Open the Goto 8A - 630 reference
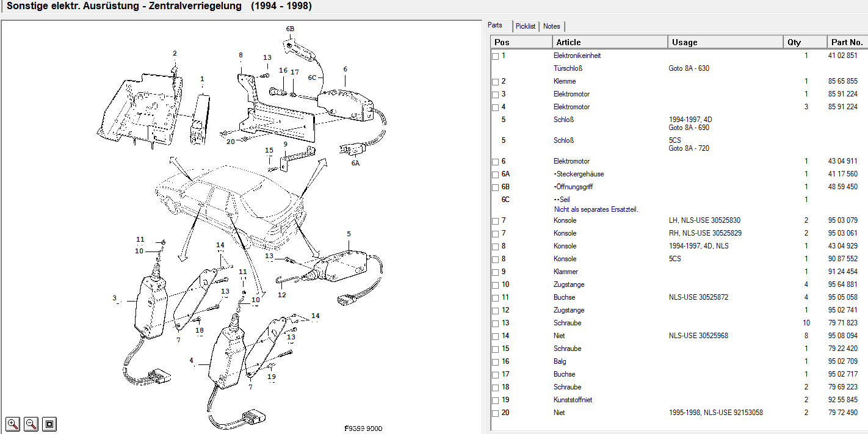Screen dimensions: 868x434 [689, 68]
